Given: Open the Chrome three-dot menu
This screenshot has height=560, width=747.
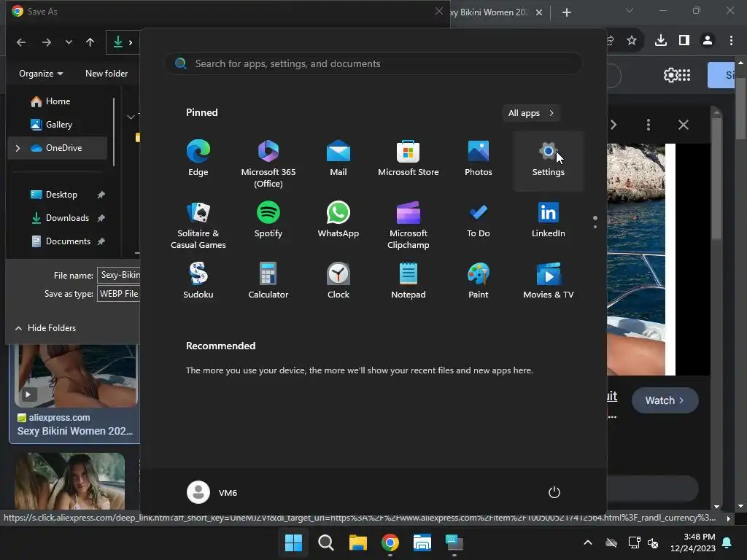Looking at the screenshot, I should point(731,41).
